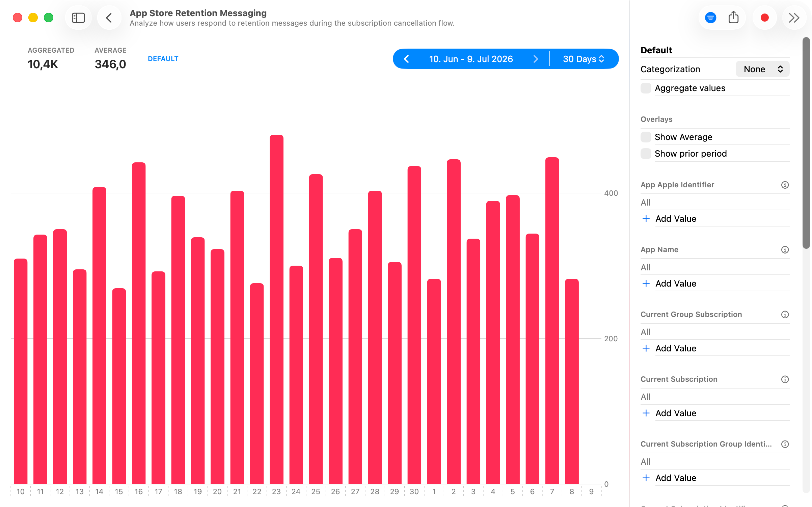
Task: Click the macOS close window button
Action: [x=18, y=18]
